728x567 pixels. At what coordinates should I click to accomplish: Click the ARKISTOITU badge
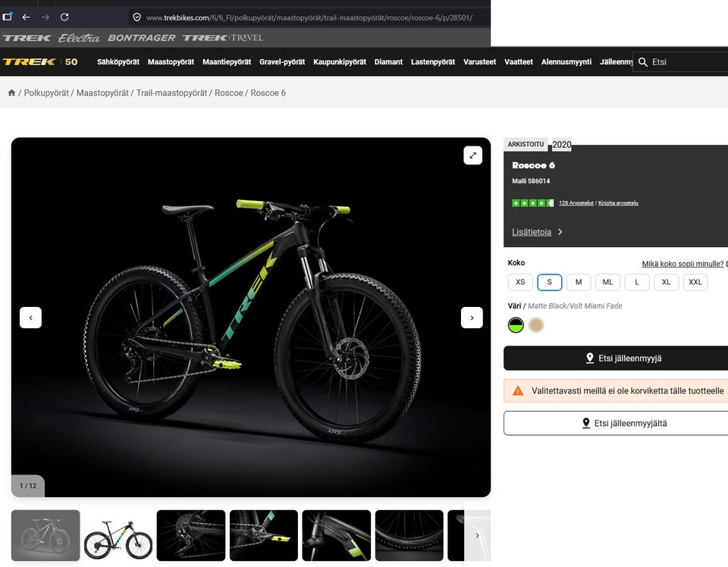click(526, 144)
